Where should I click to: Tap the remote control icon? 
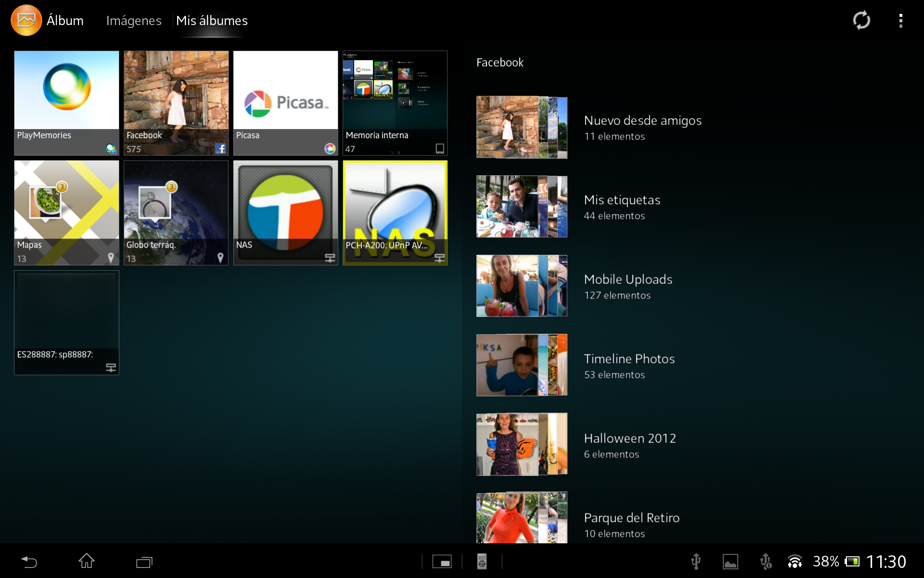tap(482, 562)
